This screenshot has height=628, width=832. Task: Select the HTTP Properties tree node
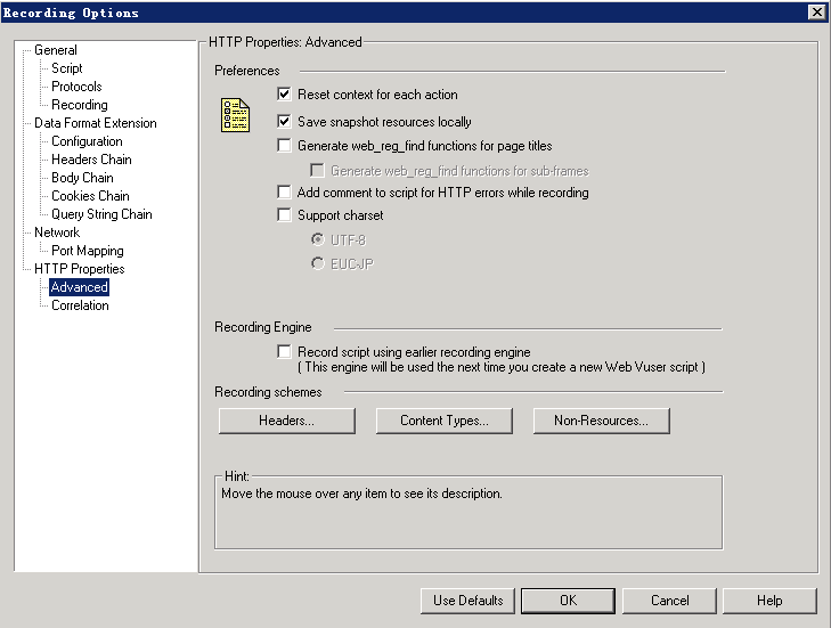[x=80, y=269]
